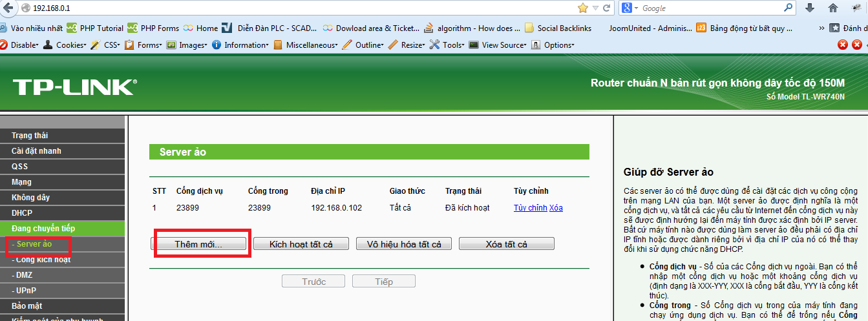868x321 pixels.
Task: Click View Source in the developer toolbar
Action: point(498,45)
